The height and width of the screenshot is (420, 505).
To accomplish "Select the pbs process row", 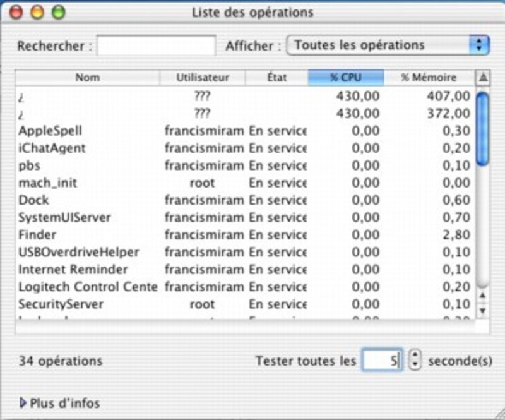I will tap(245, 165).
